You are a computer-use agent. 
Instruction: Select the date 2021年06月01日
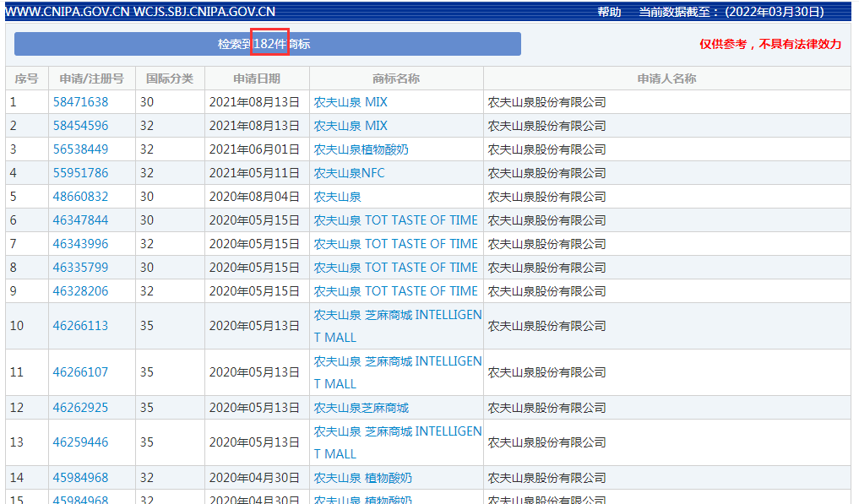pos(254,149)
